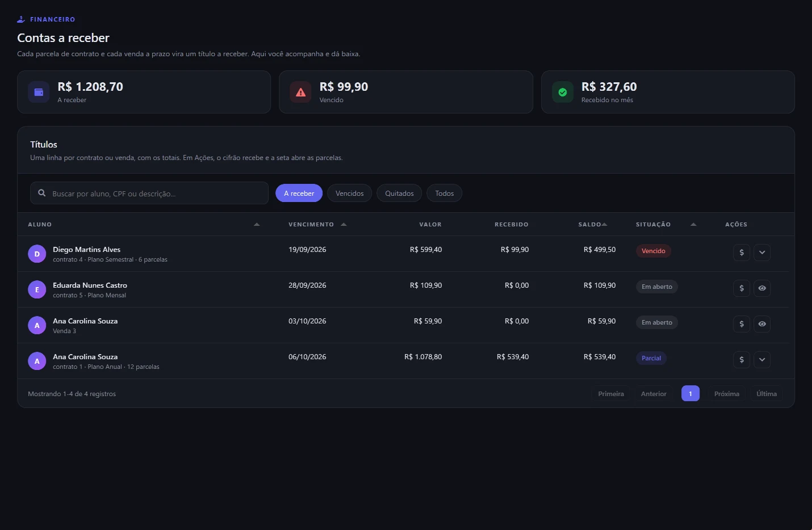Focus the search field for aluno, CPF or descrição
The height and width of the screenshot is (530, 812).
click(x=149, y=193)
